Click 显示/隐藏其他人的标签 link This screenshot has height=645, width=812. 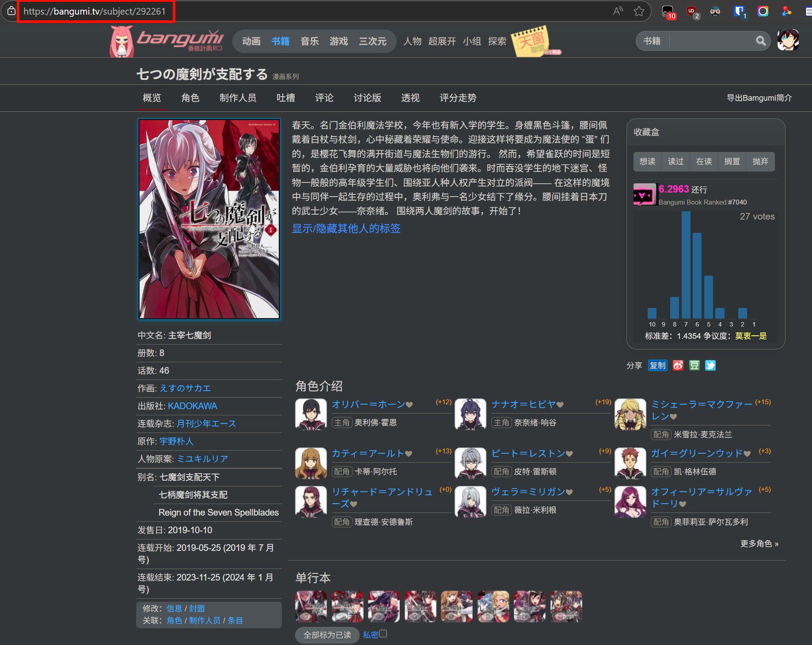point(346,228)
